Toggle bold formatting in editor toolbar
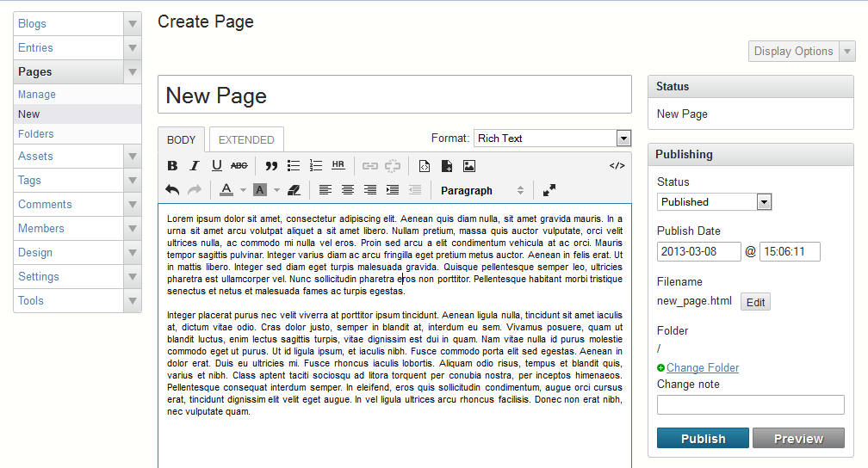 point(172,165)
